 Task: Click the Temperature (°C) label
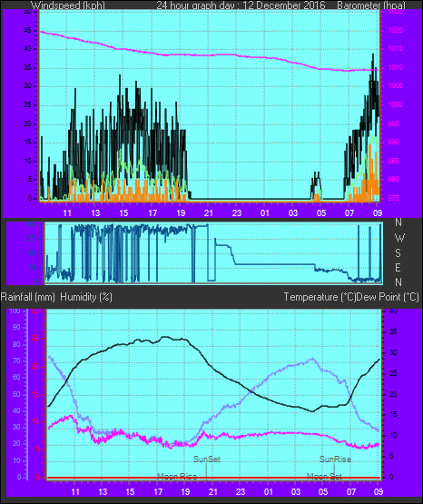320,297
